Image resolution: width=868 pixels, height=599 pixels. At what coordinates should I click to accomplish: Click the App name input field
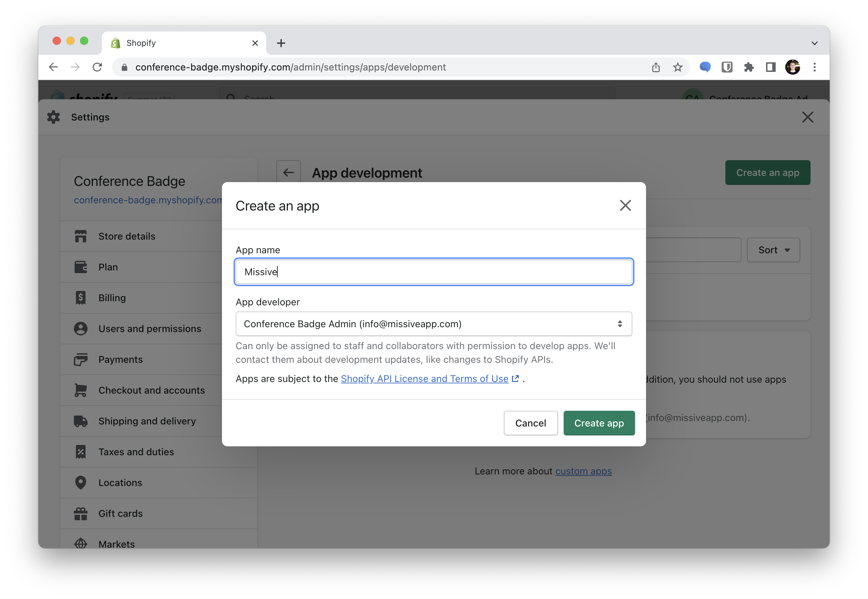(x=434, y=272)
